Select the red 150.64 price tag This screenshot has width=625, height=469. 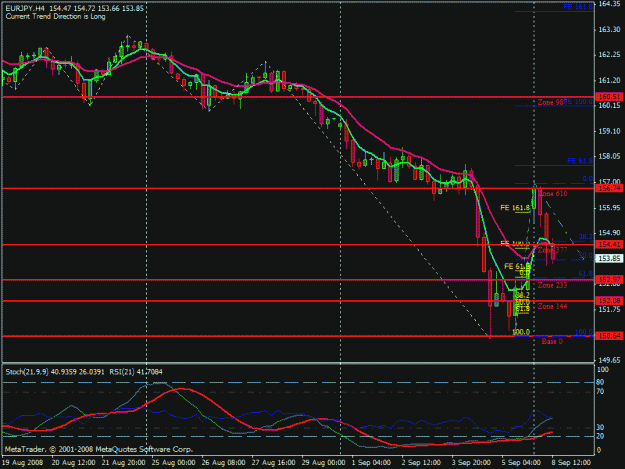609,336
